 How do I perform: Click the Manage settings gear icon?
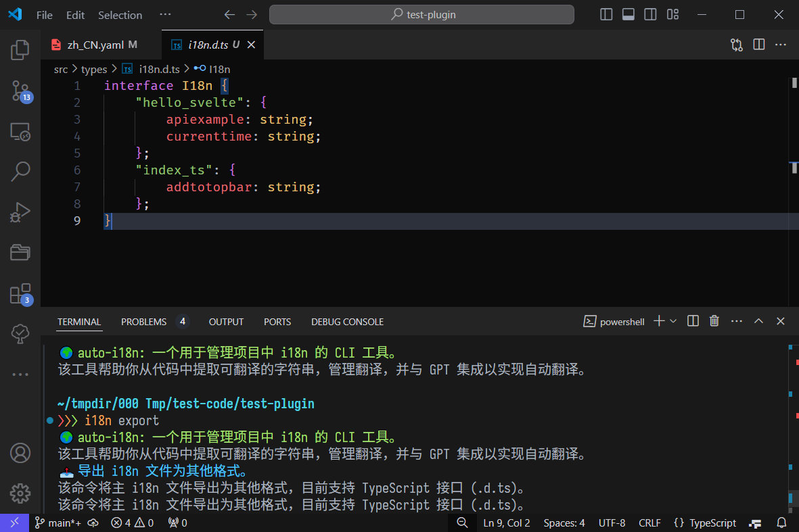[x=20, y=493]
